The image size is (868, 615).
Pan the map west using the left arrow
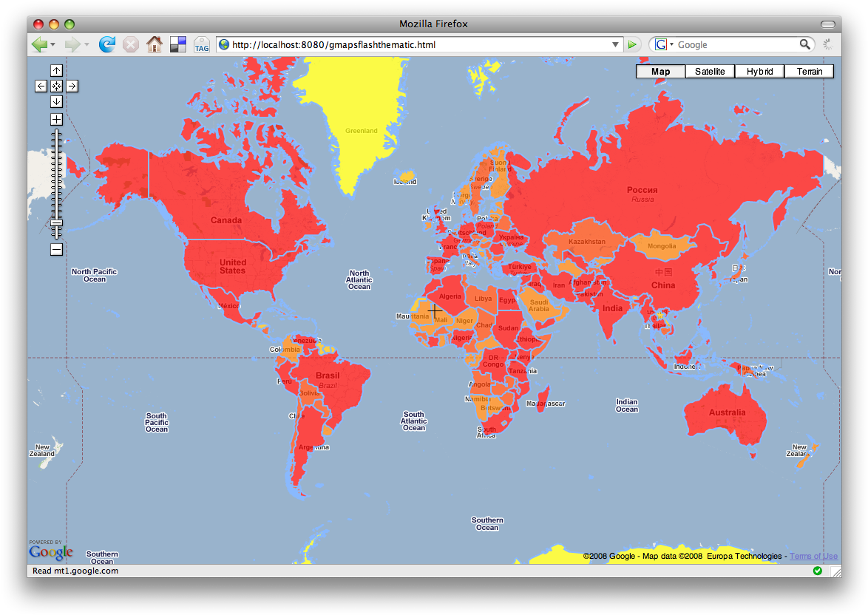pos(41,86)
